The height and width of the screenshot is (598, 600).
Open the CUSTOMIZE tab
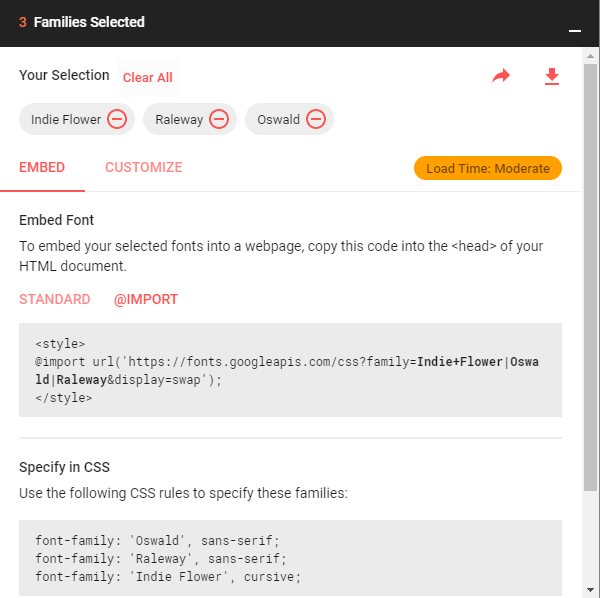(x=144, y=168)
